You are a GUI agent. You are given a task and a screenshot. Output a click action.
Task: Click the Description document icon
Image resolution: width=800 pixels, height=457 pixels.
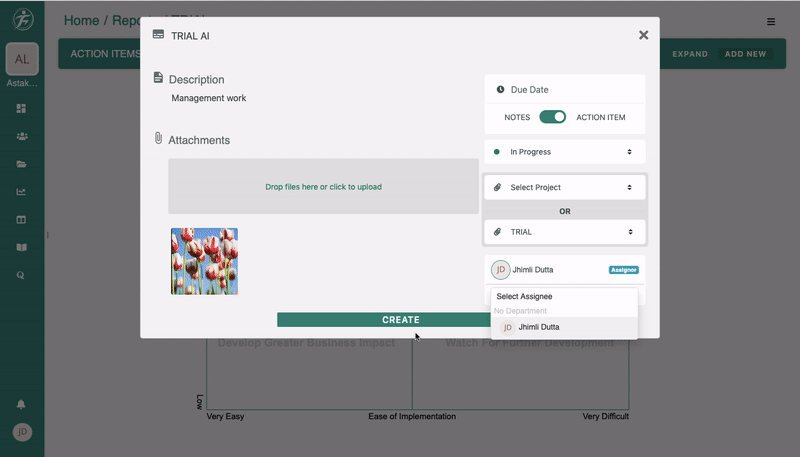point(158,78)
